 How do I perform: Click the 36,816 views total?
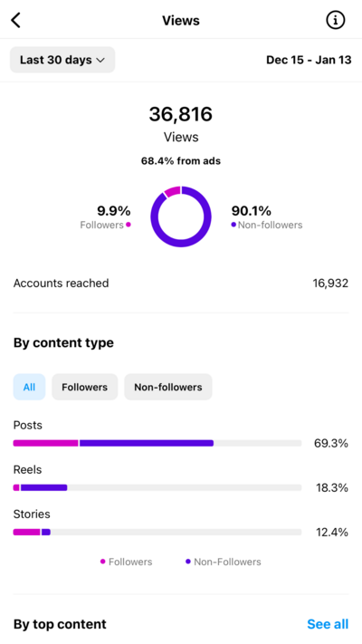pyautogui.click(x=181, y=114)
